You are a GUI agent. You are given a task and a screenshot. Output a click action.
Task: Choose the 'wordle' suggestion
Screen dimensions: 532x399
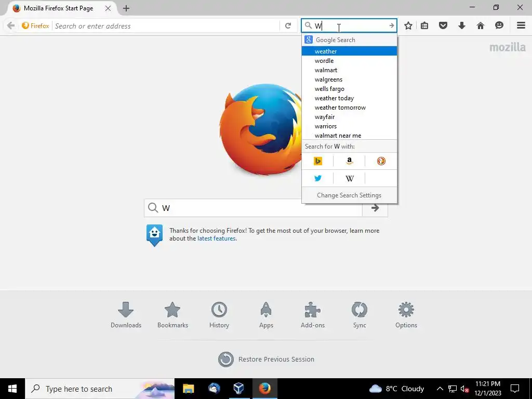(349, 61)
